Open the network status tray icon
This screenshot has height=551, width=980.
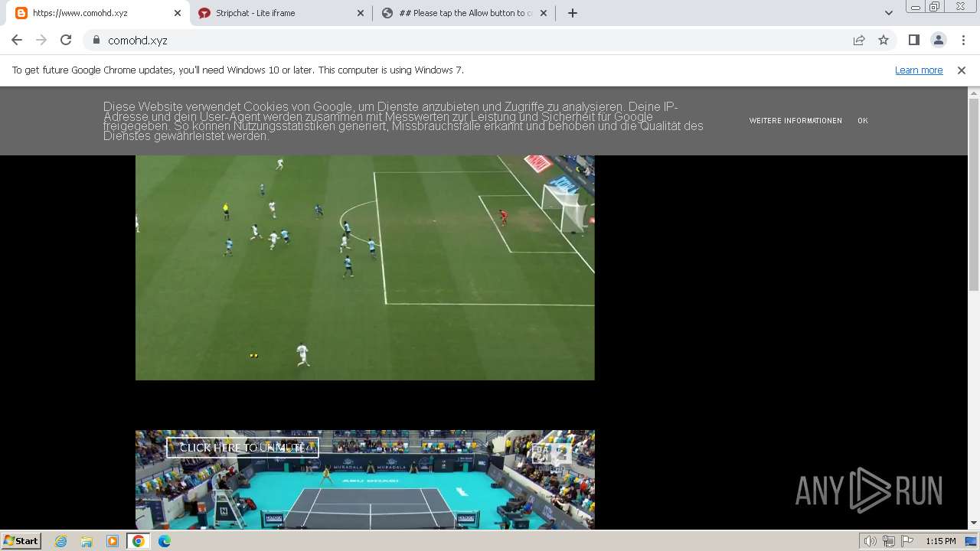(889, 542)
